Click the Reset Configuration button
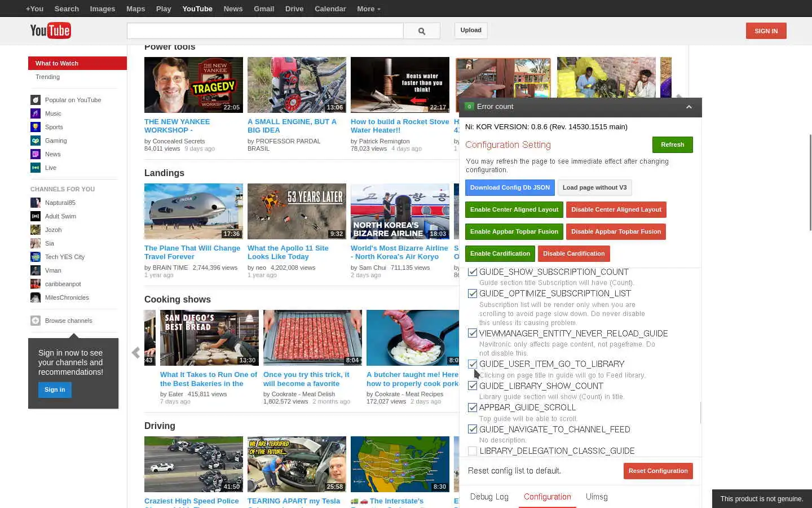Screen dimensions: 812x508 658,471
